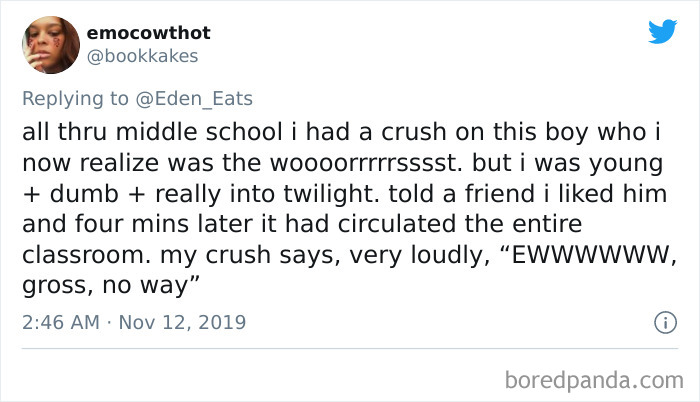Click the phrase 'told a friend'
Image resolution: width=700 pixels, height=402 pixels.
[458, 194]
